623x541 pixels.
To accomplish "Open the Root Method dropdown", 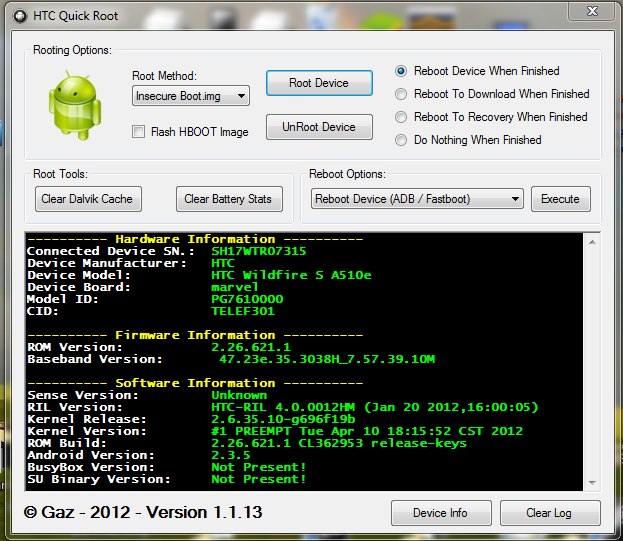I will [x=191, y=96].
